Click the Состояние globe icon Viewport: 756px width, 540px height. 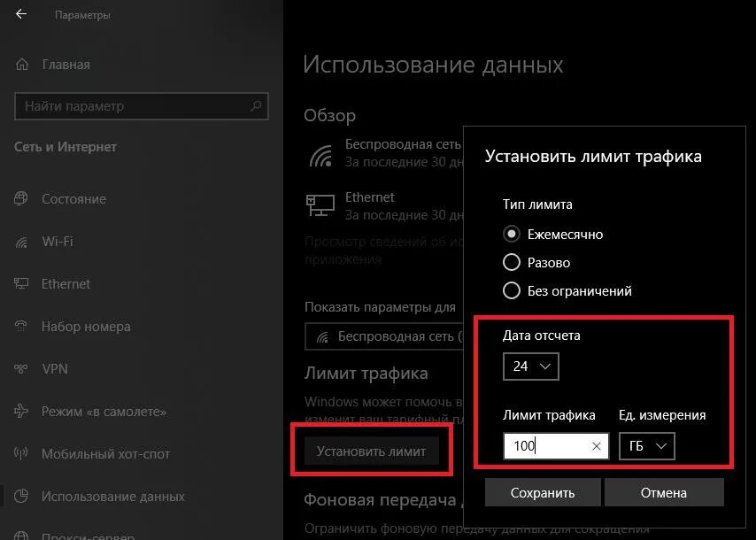click(21, 198)
